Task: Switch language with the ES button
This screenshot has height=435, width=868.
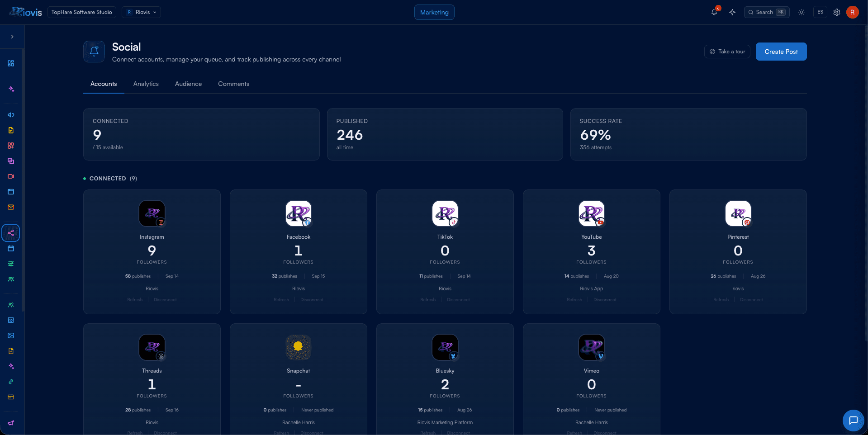Action: pos(820,12)
